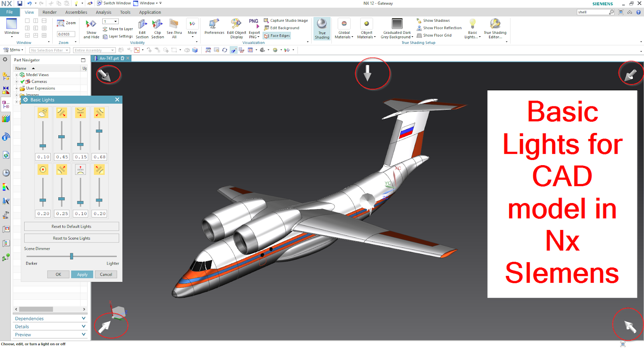Viewport: 644px width, 348px height.
Task: Open Layer Settings
Action: click(x=118, y=36)
